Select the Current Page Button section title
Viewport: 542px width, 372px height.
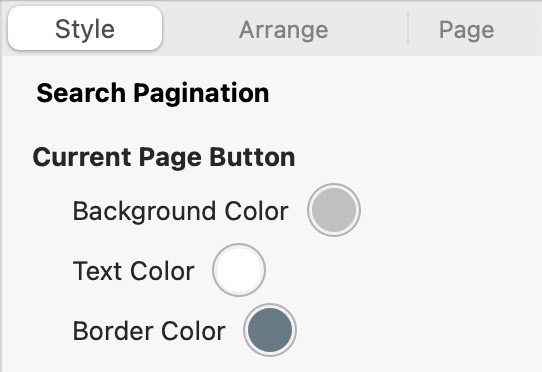point(164,157)
